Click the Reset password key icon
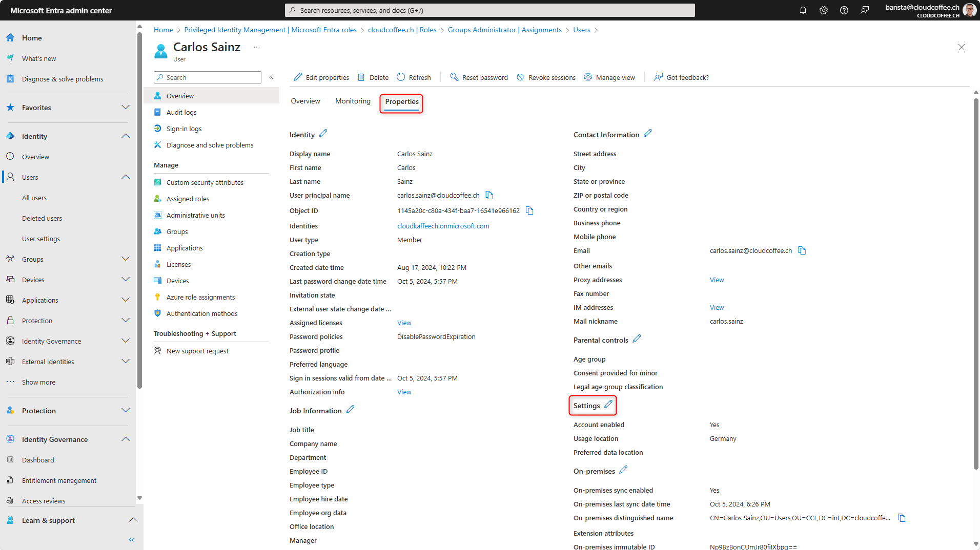980x550 pixels. (454, 77)
